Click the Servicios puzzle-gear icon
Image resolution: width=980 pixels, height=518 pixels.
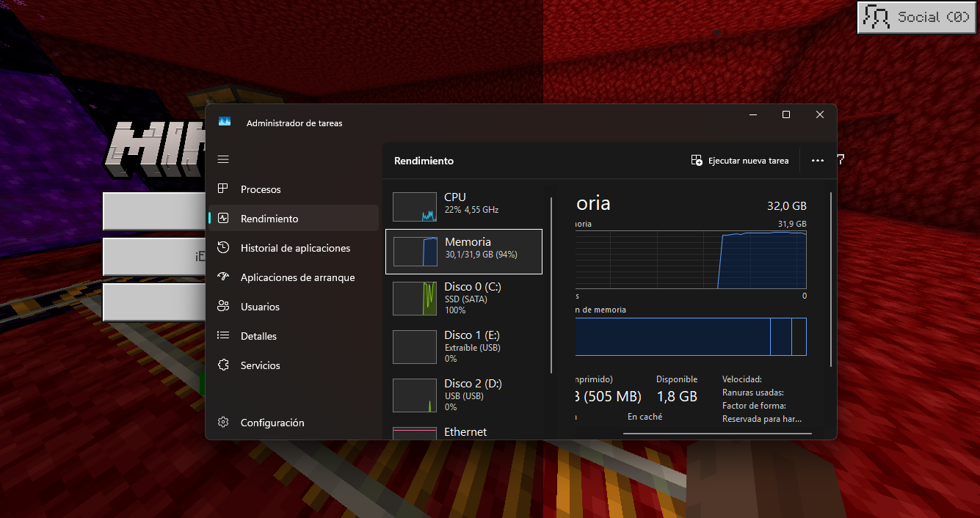pyautogui.click(x=223, y=365)
